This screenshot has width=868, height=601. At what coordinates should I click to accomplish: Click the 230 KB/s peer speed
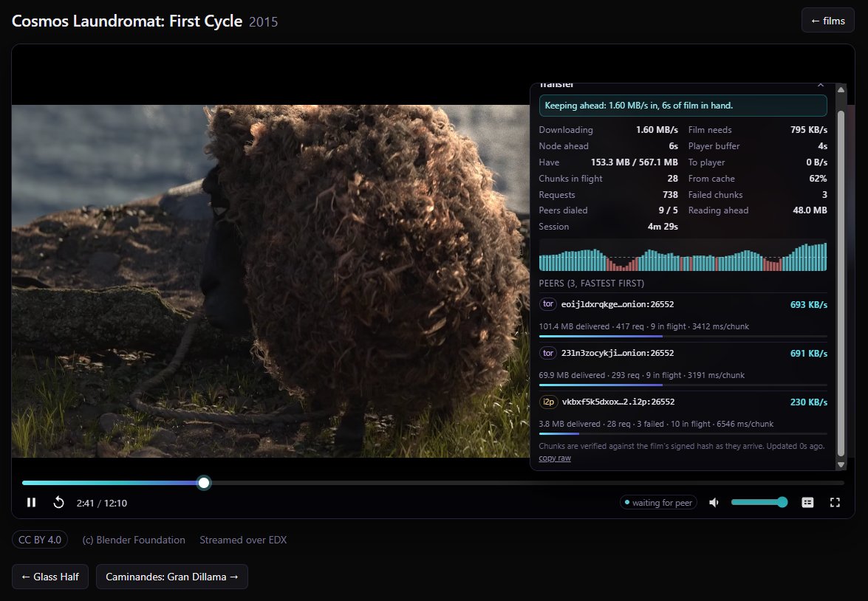[x=809, y=402]
